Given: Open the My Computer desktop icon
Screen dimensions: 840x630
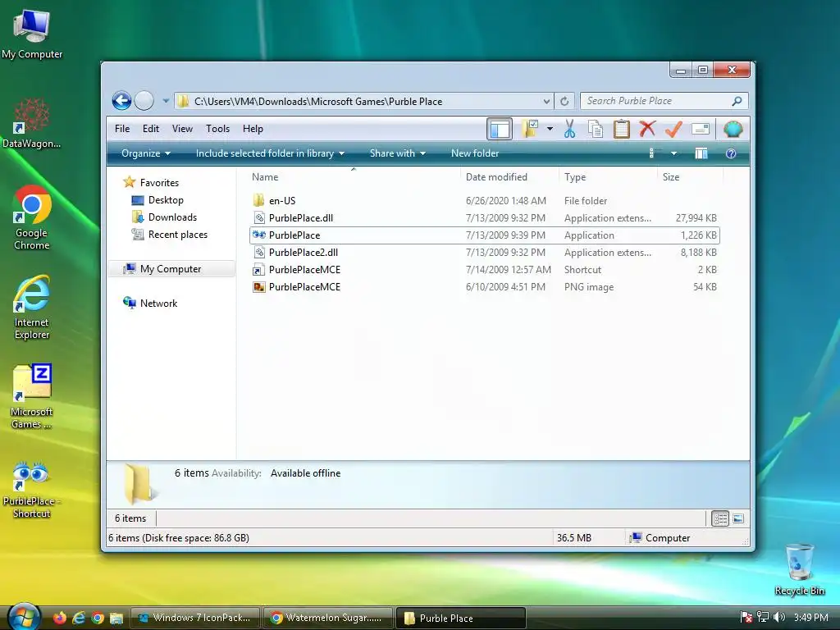Looking at the screenshot, I should [32, 34].
